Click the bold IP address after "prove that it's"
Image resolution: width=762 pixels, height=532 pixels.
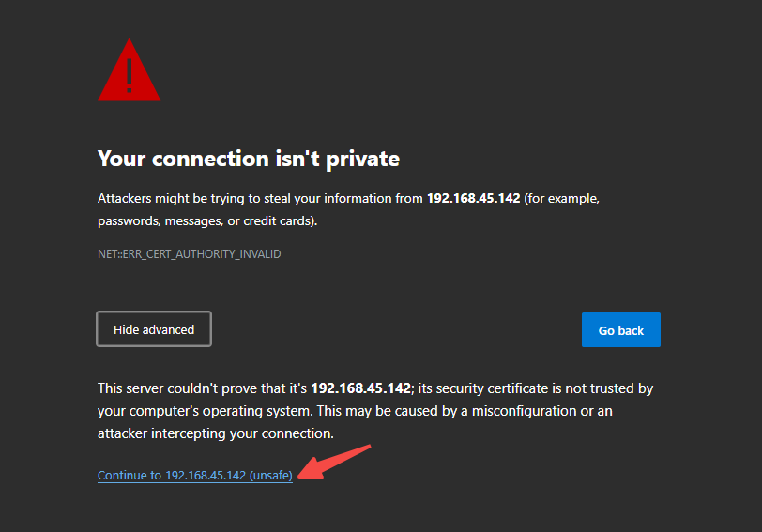[361, 388]
